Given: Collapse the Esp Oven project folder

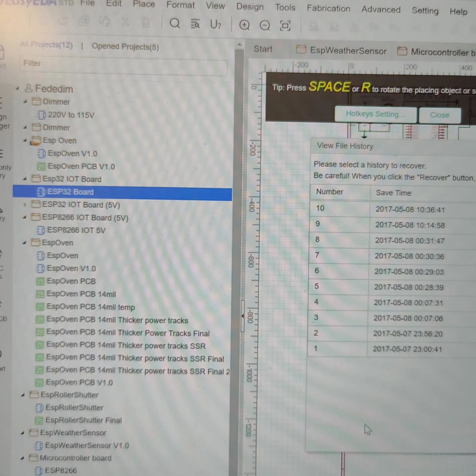Looking at the screenshot, I should [25, 140].
